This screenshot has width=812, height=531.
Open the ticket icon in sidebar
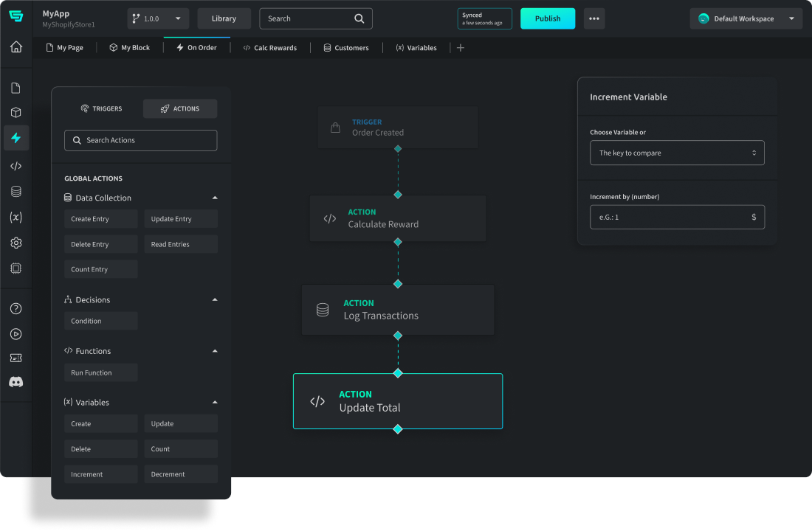pyautogui.click(x=16, y=358)
